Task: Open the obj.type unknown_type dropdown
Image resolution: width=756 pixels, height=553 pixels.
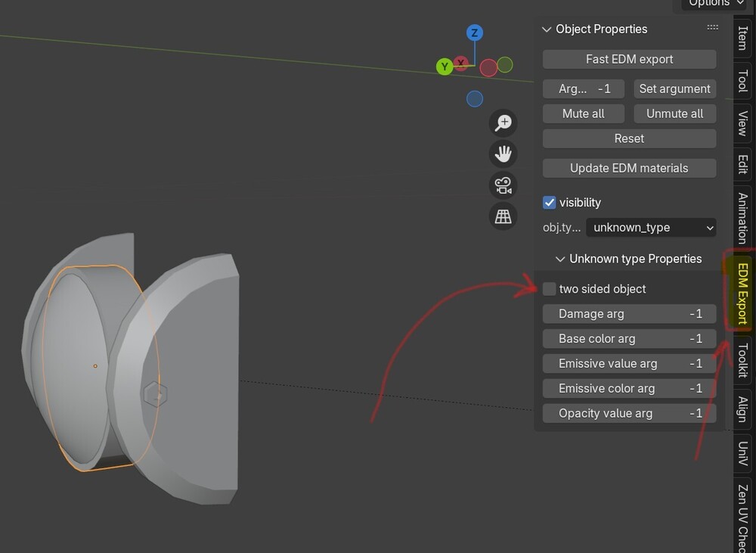Action: (x=651, y=228)
